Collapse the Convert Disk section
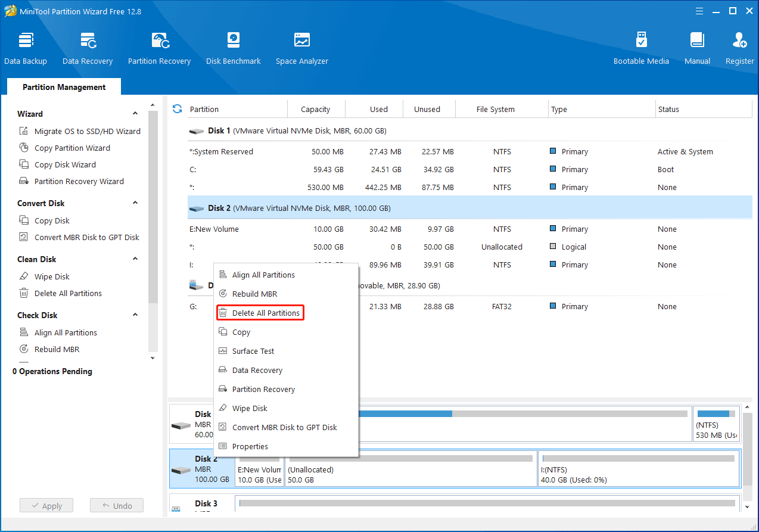Screen dimensions: 759x532 (x=135, y=203)
